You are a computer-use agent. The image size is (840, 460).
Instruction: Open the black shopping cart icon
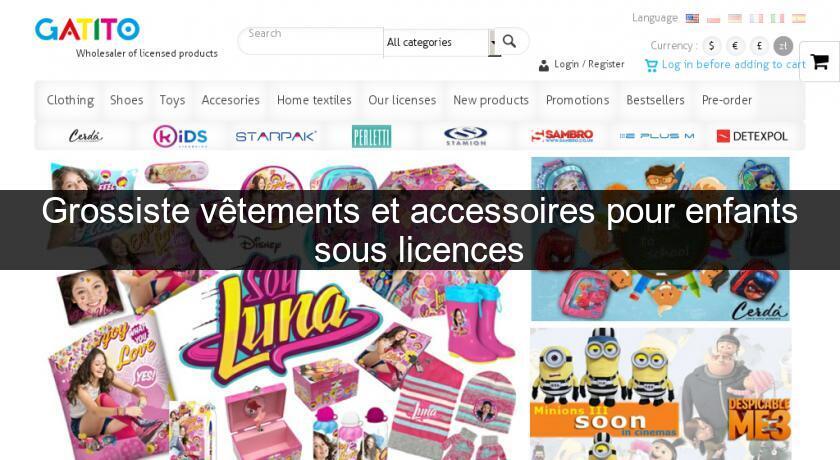click(819, 62)
